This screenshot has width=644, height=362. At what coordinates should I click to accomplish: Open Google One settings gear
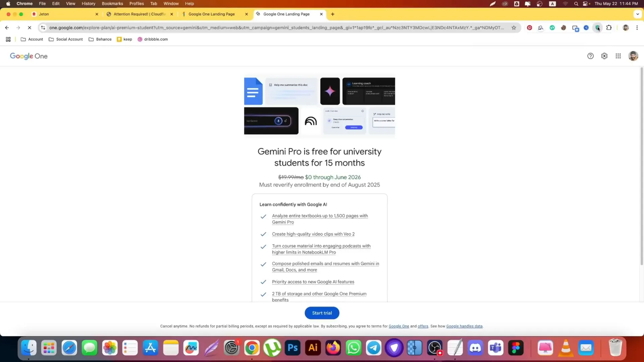point(604,56)
